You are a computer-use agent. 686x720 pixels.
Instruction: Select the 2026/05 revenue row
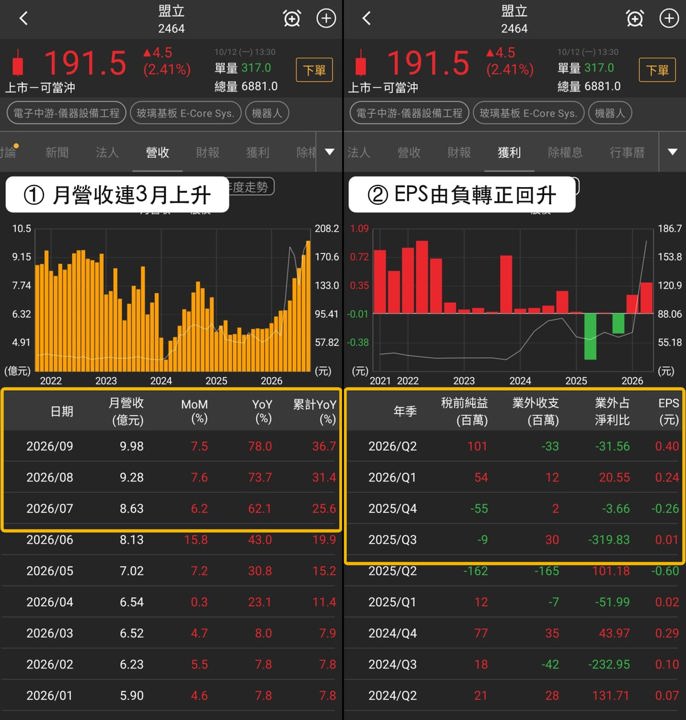[171, 571]
